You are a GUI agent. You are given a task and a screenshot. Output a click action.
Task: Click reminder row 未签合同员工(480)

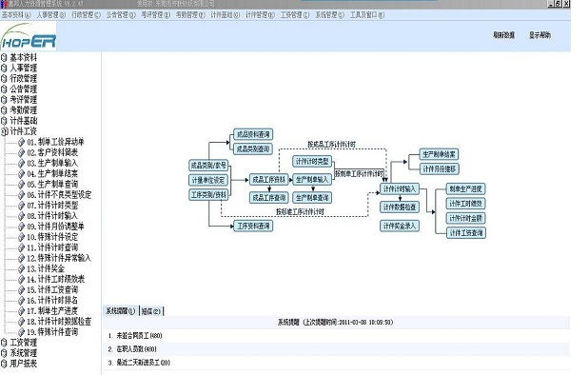pos(337,336)
